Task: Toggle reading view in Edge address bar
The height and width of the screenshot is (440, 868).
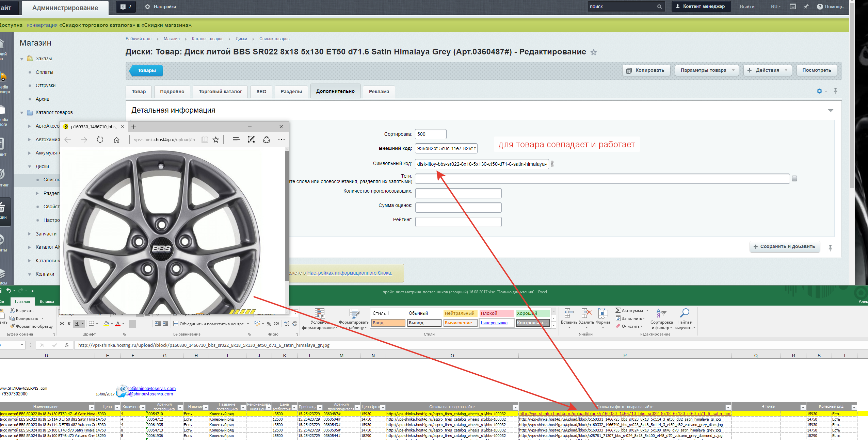Action: [205, 140]
